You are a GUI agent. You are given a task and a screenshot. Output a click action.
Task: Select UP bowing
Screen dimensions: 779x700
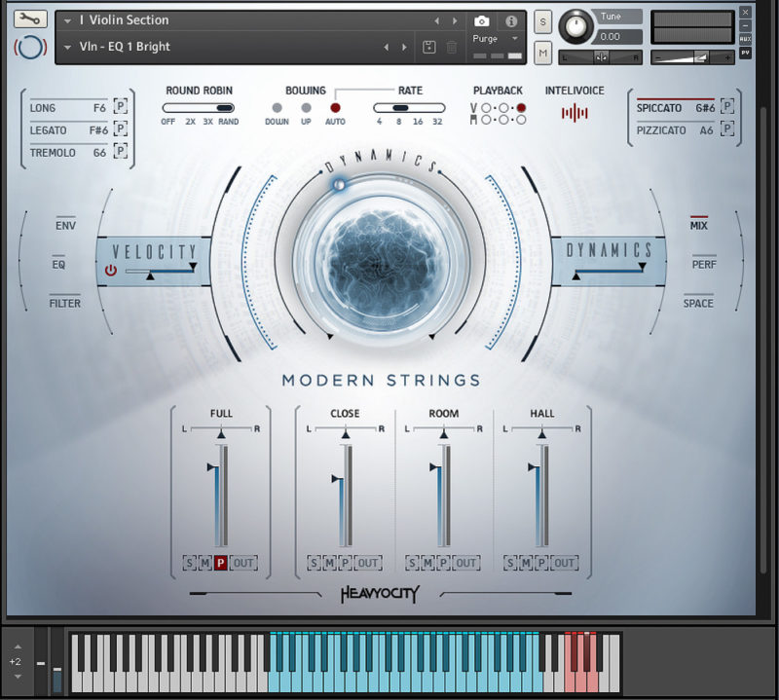tap(306, 108)
